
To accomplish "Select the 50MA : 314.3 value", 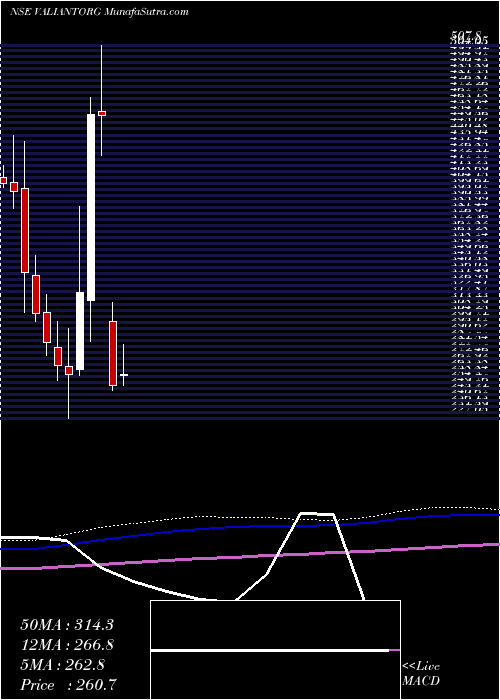I will click(x=66, y=625).
